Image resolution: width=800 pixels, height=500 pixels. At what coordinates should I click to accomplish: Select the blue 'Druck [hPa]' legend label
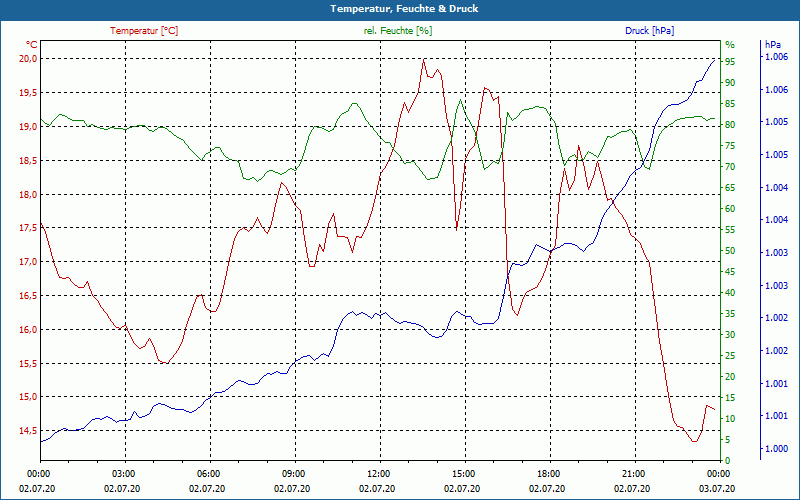click(x=649, y=31)
